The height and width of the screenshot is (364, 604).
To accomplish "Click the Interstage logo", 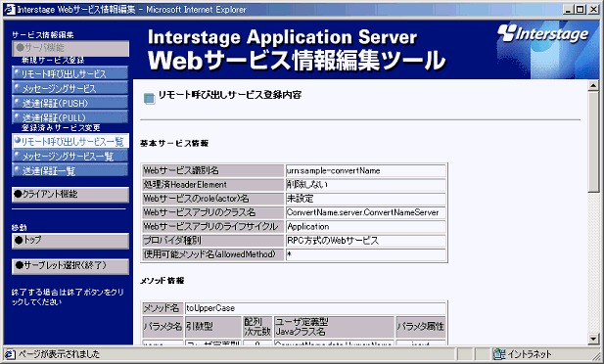I will click(x=543, y=34).
